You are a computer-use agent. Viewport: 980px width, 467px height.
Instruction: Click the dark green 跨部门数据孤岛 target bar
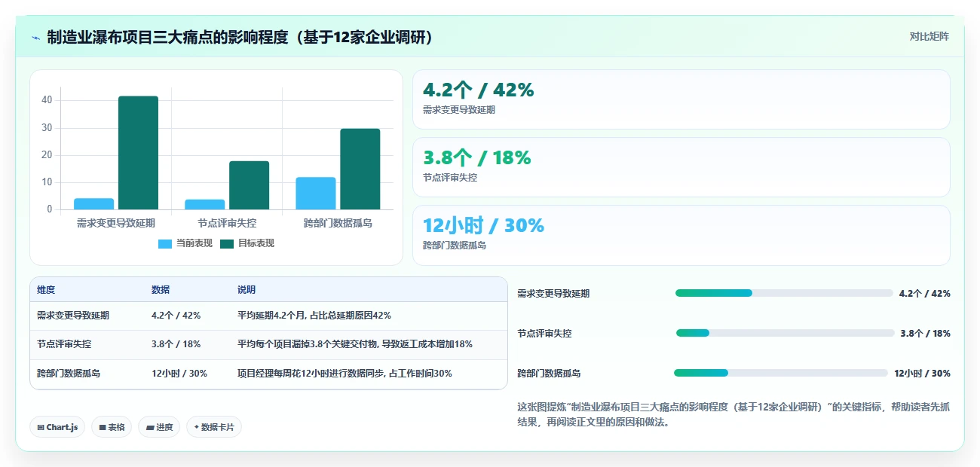tap(360, 169)
